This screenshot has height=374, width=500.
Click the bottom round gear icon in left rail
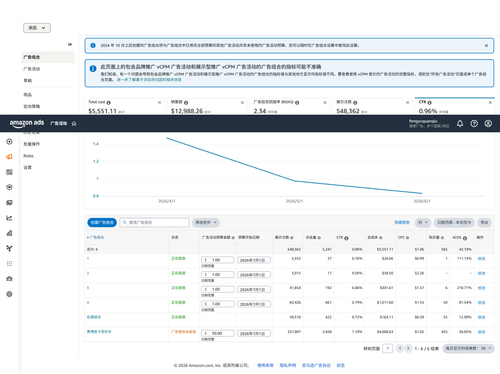9,294
